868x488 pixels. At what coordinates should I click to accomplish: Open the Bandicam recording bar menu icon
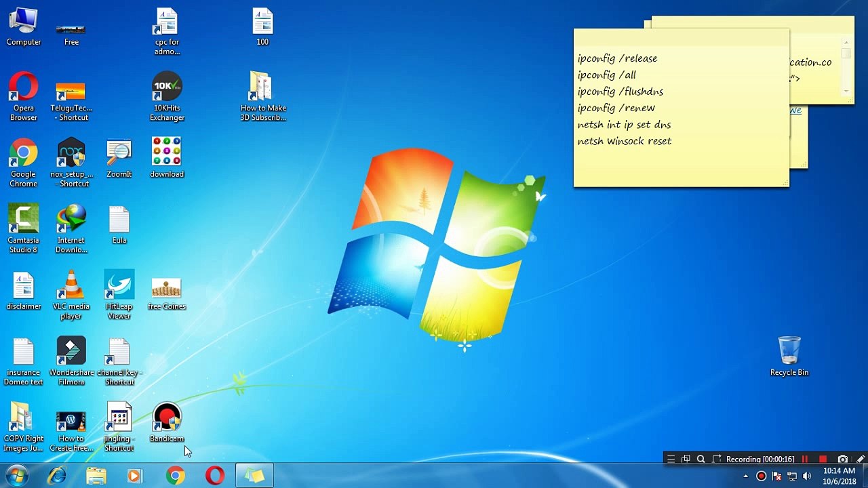[671, 459]
